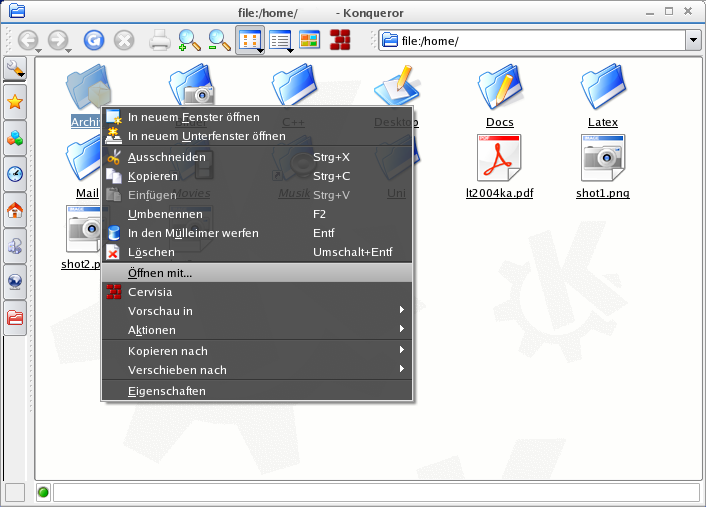This screenshot has height=507, width=706.
Task: Open the History clock sidebar tab
Action: [15, 174]
